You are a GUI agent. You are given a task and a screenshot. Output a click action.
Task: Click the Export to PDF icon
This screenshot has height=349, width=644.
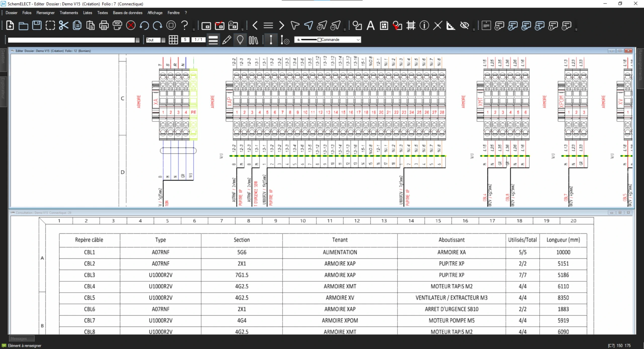point(117,25)
